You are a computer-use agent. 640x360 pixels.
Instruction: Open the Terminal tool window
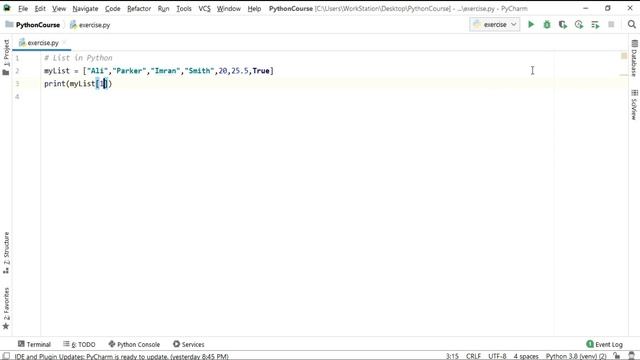click(34, 344)
